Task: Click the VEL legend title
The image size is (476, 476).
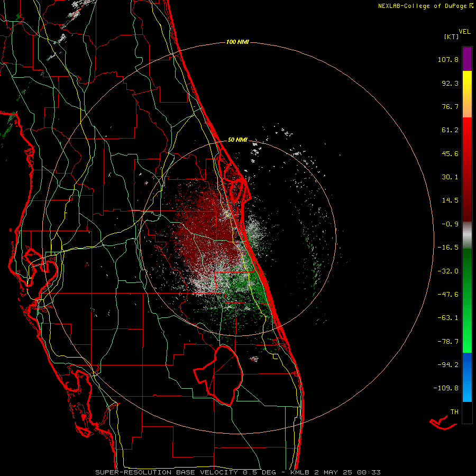Action: click(x=464, y=32)
